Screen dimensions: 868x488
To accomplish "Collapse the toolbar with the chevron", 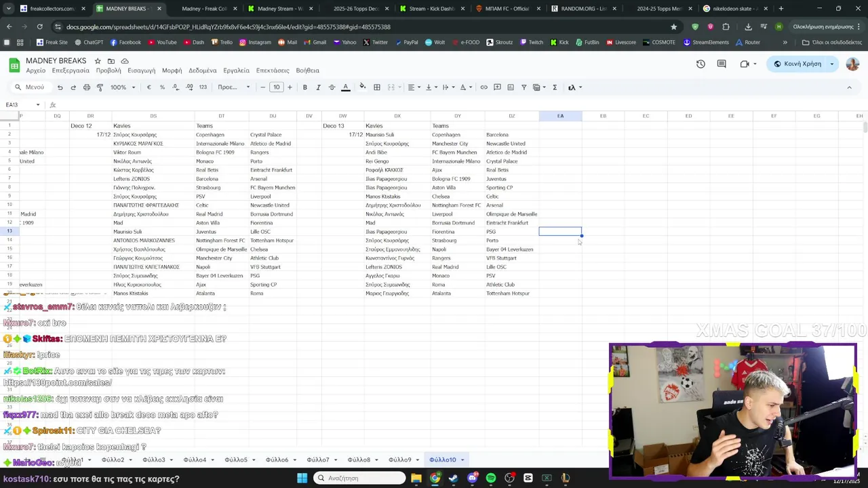I will tap(849, 87).
